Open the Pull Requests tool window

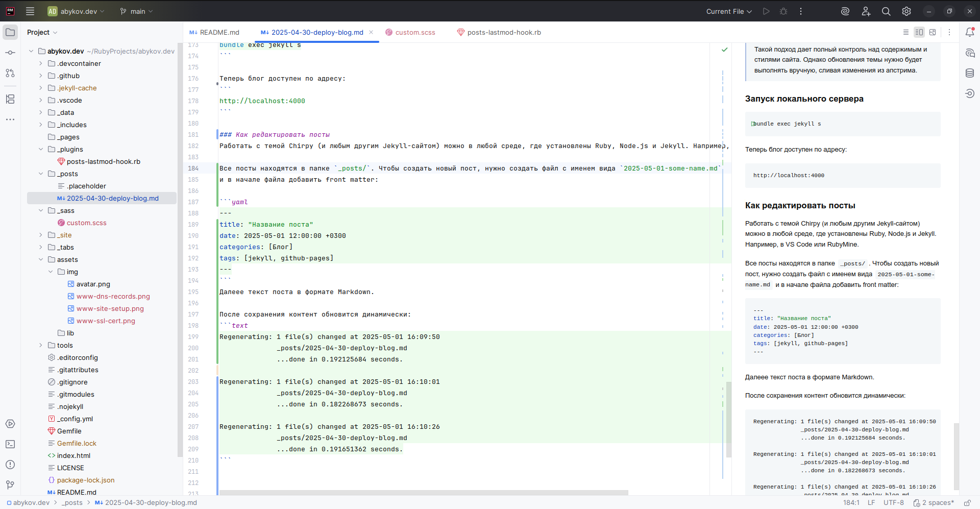coord(10,73)
